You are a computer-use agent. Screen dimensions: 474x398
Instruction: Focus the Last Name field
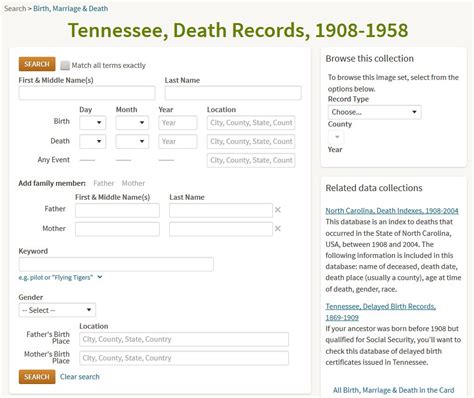[233, 93]
